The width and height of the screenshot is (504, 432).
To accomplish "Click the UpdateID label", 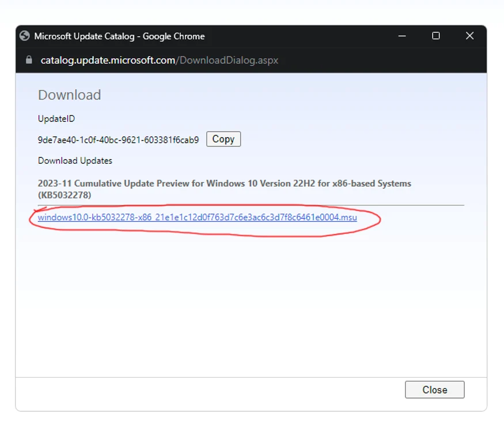I will coord(56,119).
